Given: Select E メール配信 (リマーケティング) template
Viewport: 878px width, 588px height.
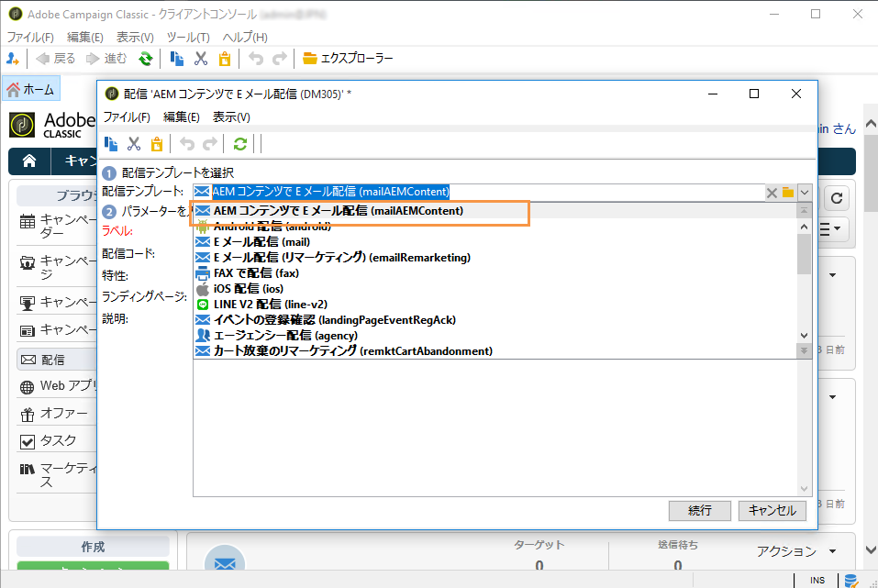Looking at the screenshot, I should [x=495, y=258].
